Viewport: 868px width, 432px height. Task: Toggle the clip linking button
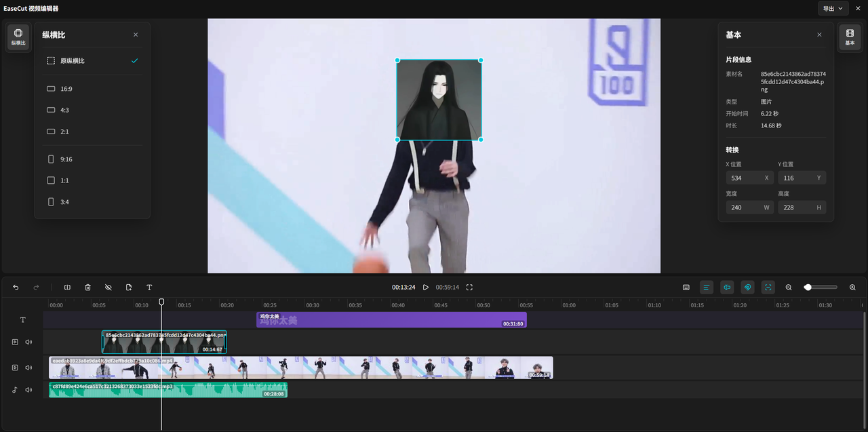747,288
